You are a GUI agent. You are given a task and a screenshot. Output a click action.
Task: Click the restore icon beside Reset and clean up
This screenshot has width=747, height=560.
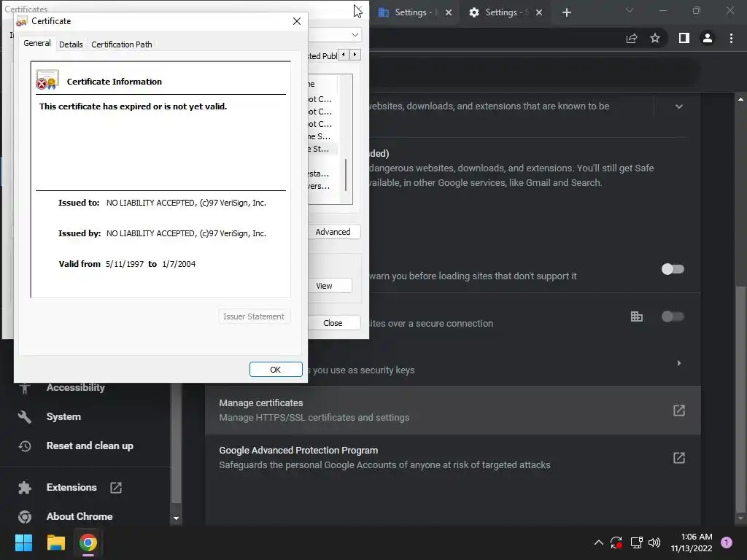(25, 446)
